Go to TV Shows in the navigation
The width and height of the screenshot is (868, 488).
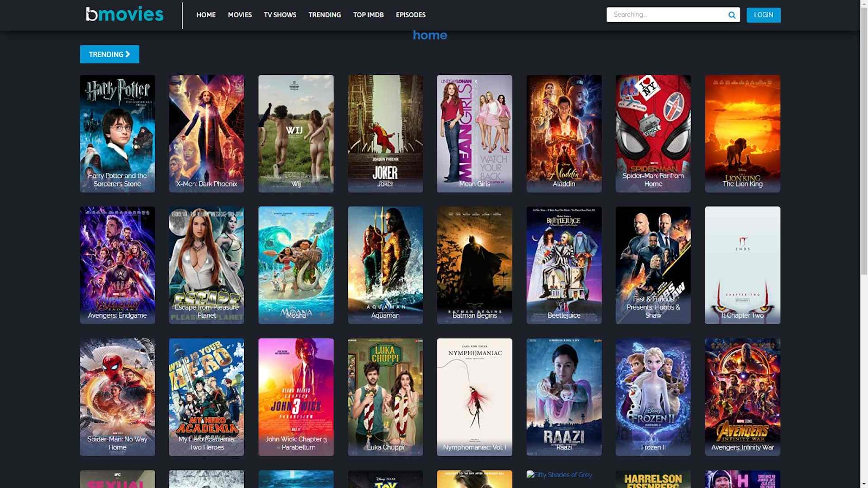280,15
